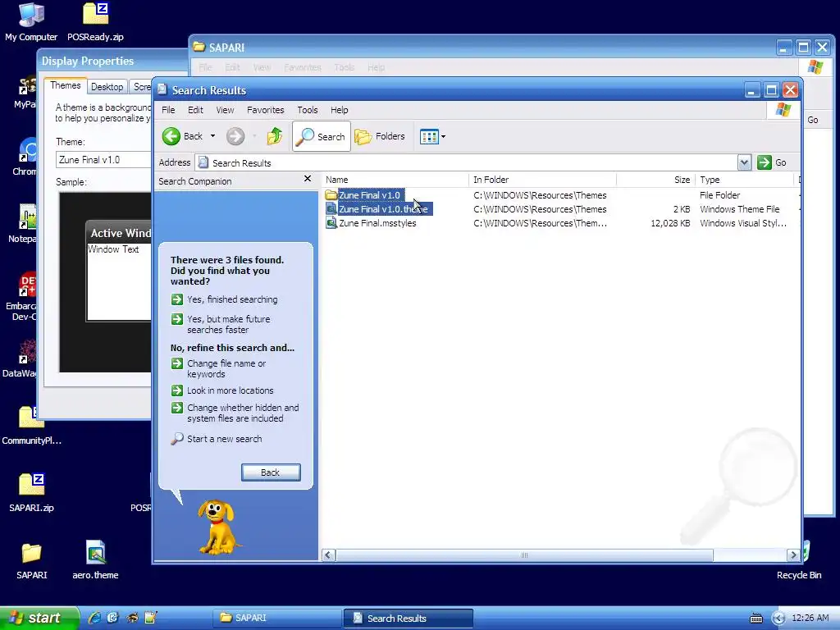
Task: Select the Zune Final.msstyles file
Action: pos(371,223)
